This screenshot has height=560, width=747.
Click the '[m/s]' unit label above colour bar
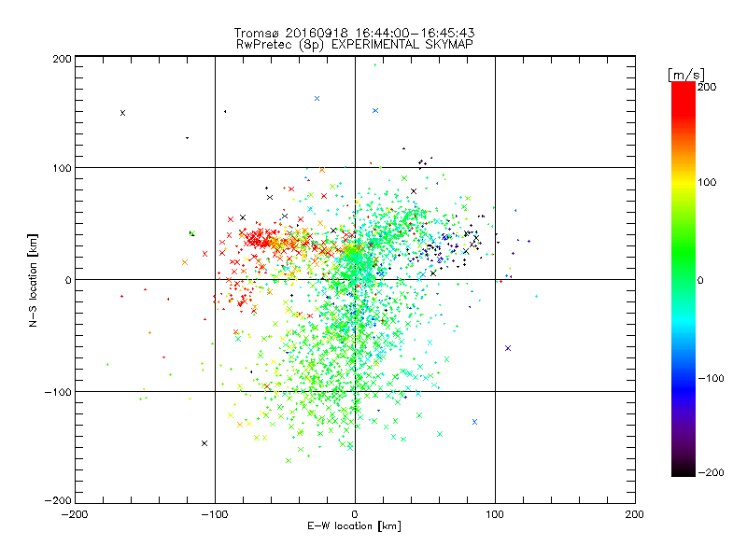pos(686,75)
